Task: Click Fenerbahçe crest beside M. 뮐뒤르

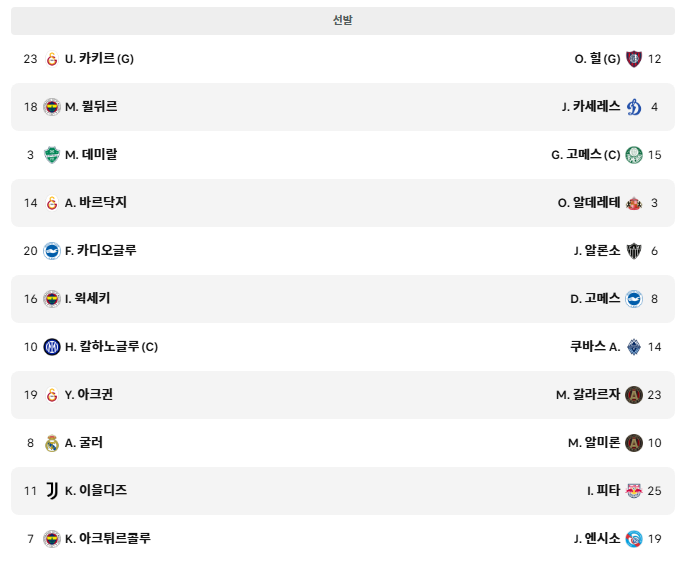Action: click(x=52, y=107)
